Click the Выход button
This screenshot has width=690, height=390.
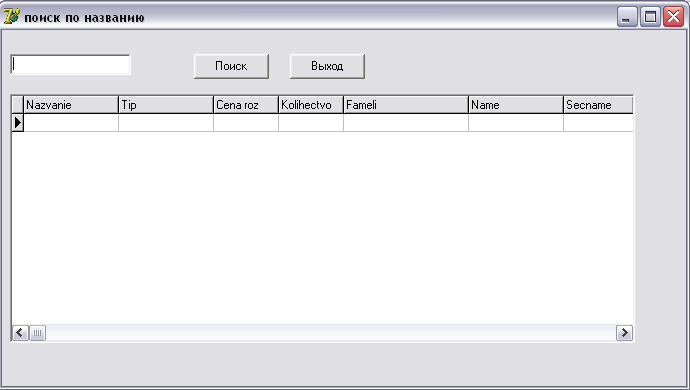[327, 66]
